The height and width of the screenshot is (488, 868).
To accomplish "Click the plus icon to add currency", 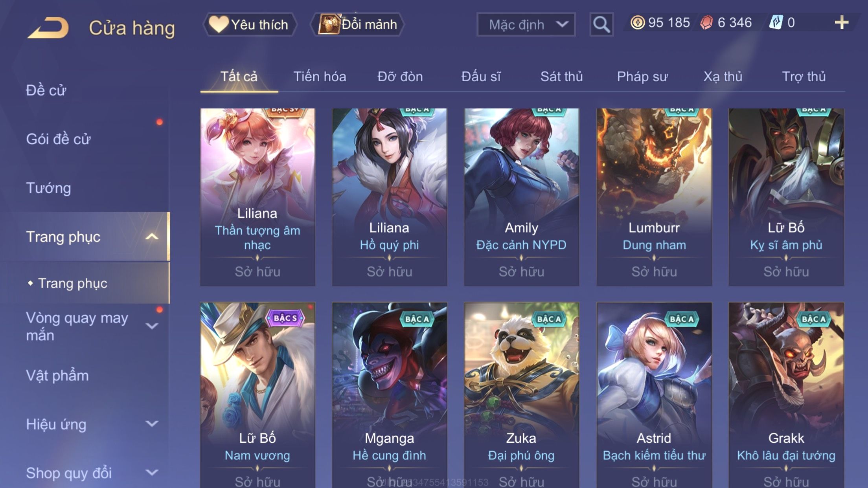I will (841, 22).
